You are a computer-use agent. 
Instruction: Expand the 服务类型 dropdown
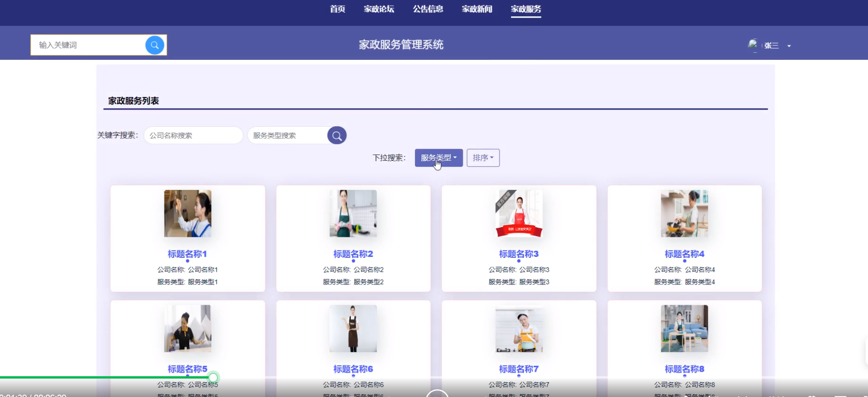(x=439, y=158)
